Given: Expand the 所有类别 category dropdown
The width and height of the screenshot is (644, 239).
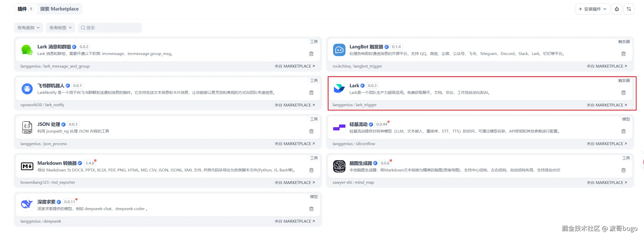Looking at the screenshot, I should [28, 28].
